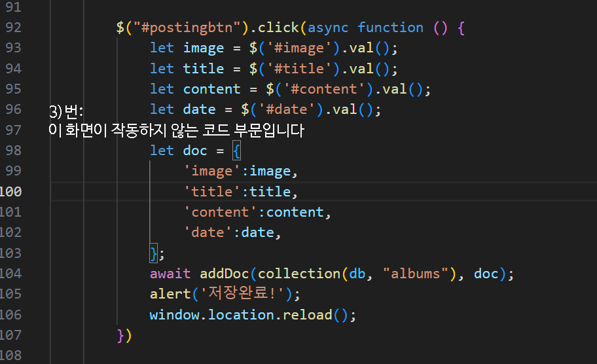Click the 'title' object key on line 100

click(x=211, y=192)
